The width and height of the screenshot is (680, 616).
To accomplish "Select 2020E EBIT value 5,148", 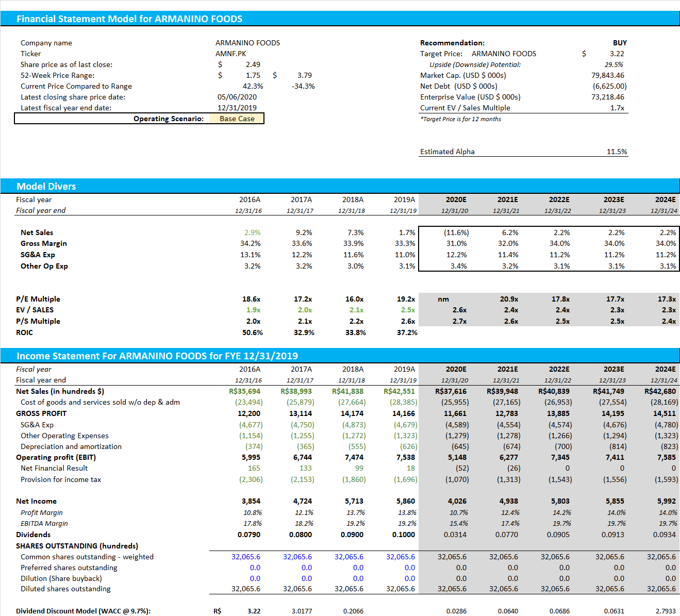I will pos(457,457).
